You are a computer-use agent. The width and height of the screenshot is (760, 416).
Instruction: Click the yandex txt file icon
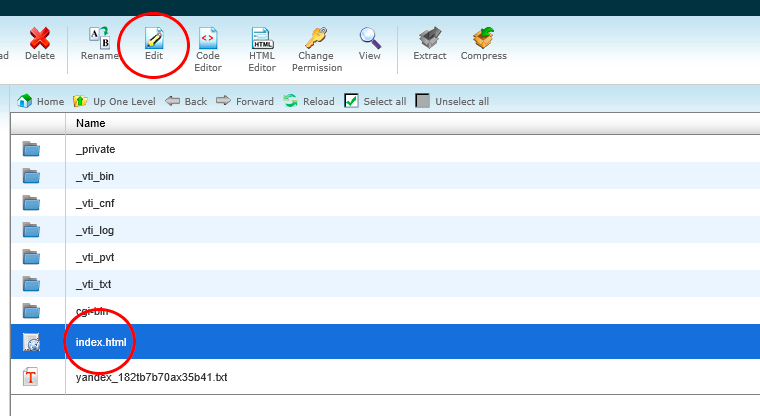click(x=31, y=377)
